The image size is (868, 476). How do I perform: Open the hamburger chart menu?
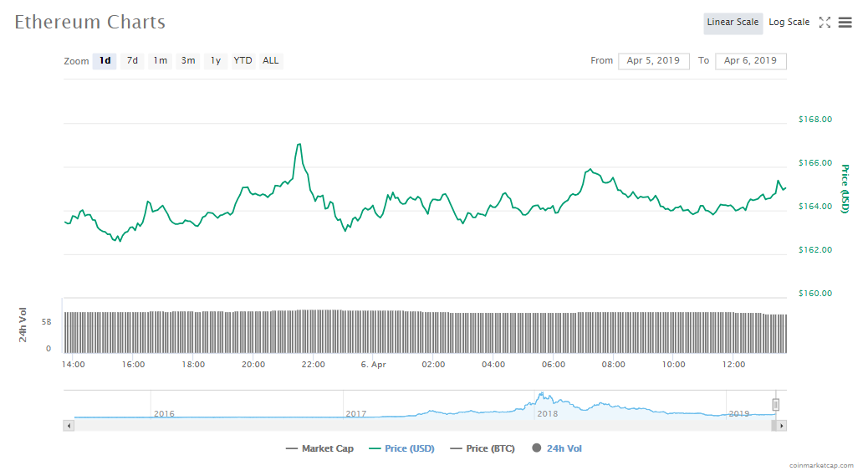point(845,23)
